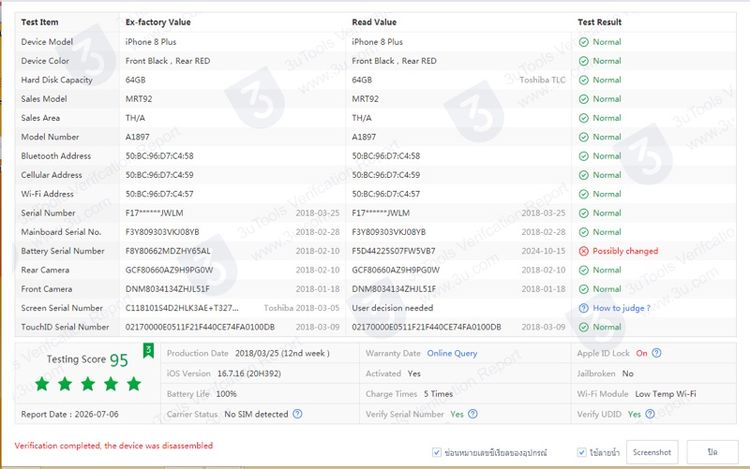Click the Normal check icon for Cellular Address

[x=584, y=175]
